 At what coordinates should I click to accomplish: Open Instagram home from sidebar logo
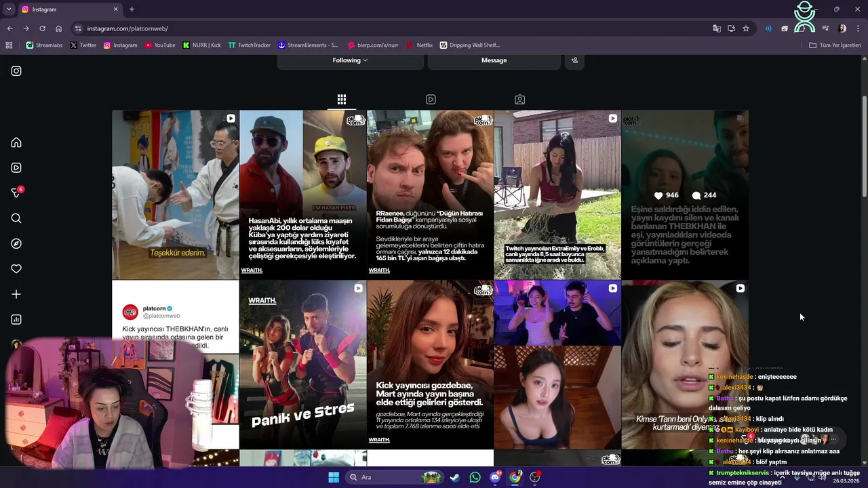click(16, 71)
